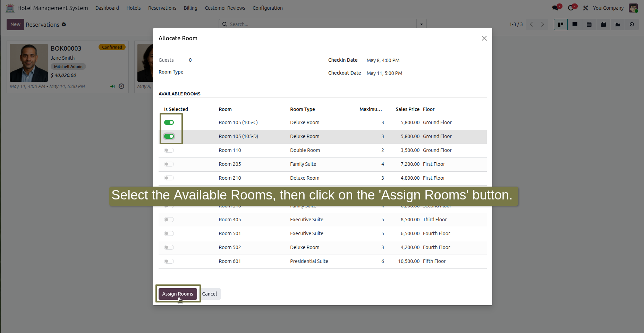Open the user avatar menu

click(x=633, y=8)
